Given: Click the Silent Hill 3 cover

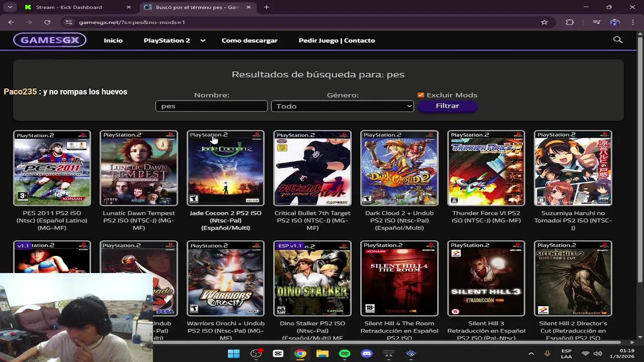Looking at the screenshot, I should pyautogui.click(x=486, y=279).
